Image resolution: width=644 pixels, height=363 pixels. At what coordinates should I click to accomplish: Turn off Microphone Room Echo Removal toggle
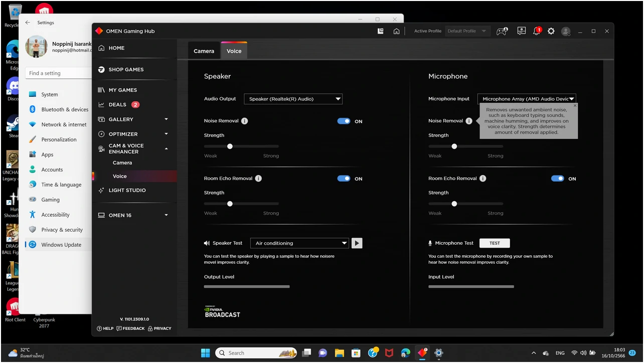click(558, 178)
